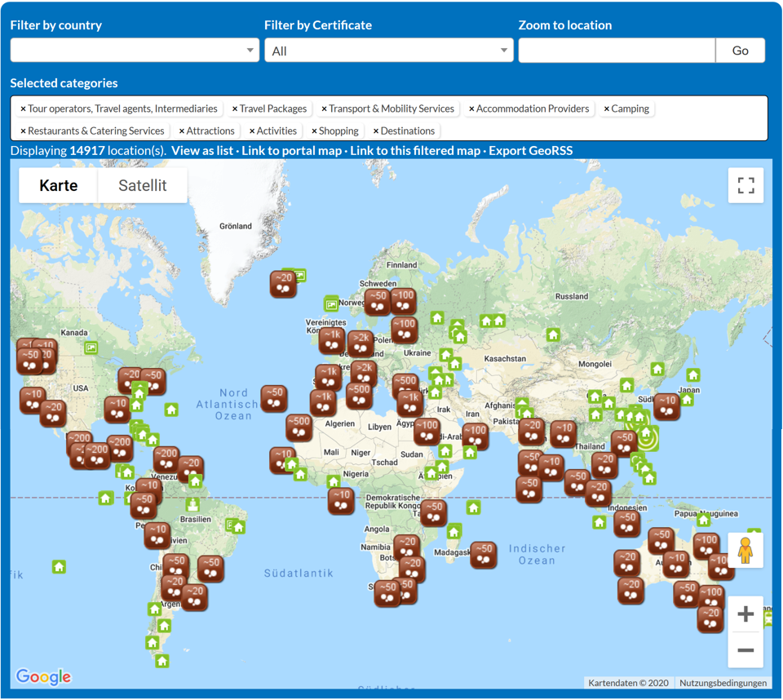Click the map zoom in plus button
This screenshot has width=783, height=700.
[x=745, y=614]
